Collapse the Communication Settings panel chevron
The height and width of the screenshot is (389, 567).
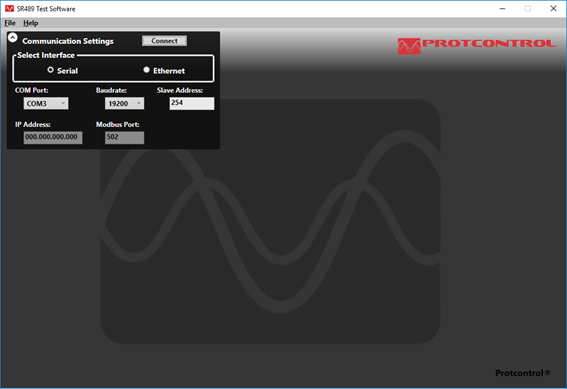click(13, 38)
